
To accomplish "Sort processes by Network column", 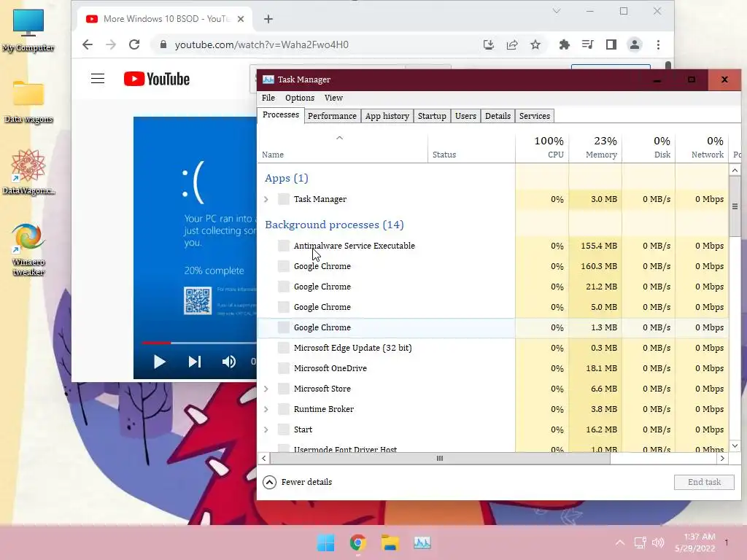I will pyautogui.click(x=702, y=149).
